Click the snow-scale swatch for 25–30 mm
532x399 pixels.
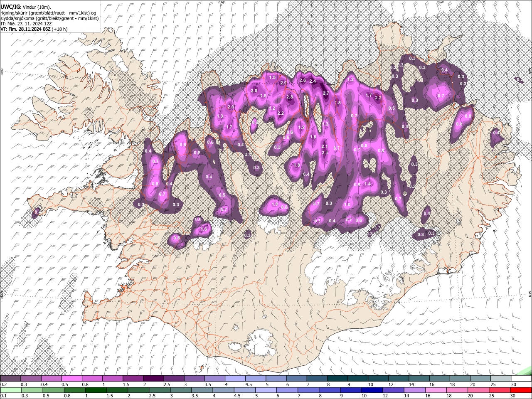pyautogui.click(x=501, y=379)
